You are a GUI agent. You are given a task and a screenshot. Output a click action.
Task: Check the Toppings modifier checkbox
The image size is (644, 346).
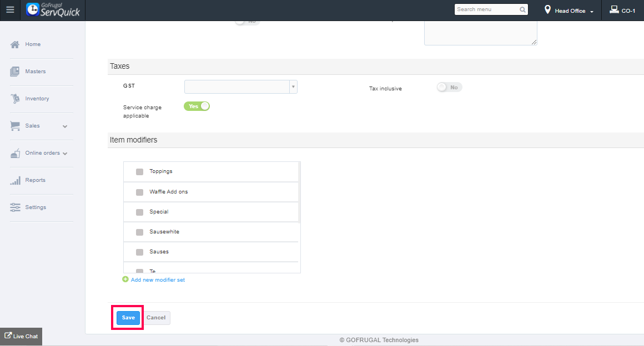tap(140, 171)
